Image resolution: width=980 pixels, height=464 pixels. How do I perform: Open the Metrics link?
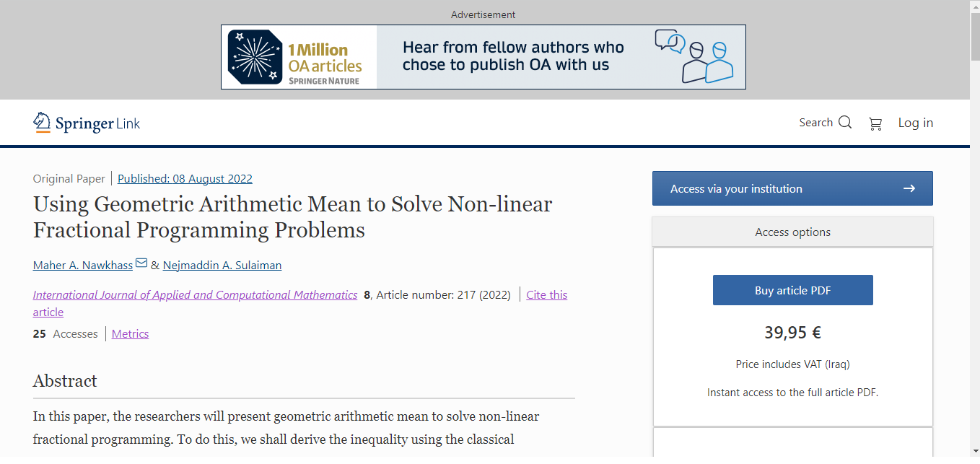click(x=130, y=334)
